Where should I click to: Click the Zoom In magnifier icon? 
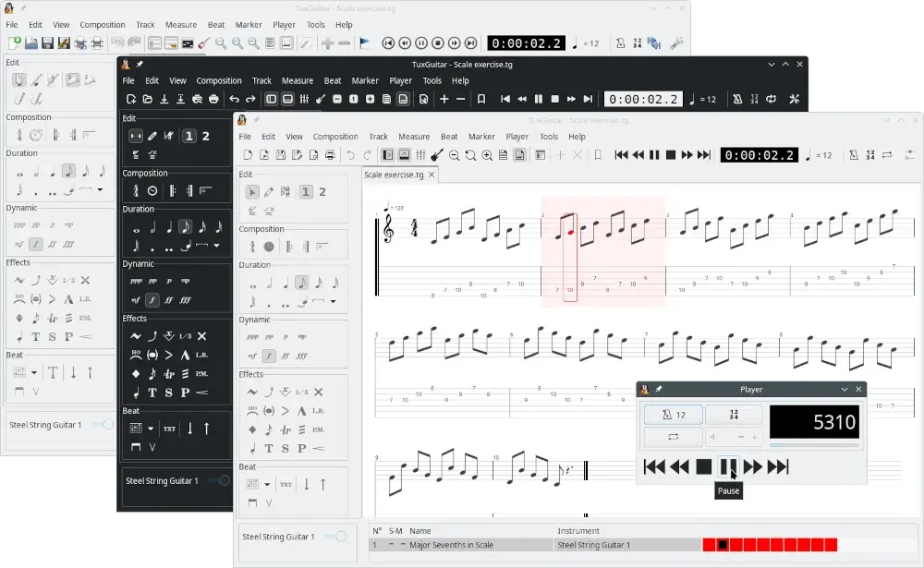486,155
